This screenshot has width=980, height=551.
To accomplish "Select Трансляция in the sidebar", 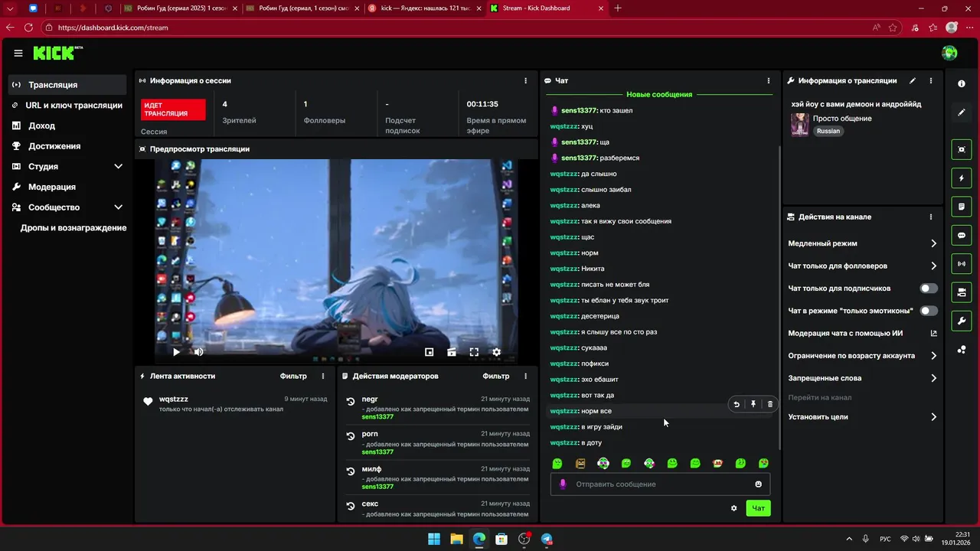I will point(67,85).
